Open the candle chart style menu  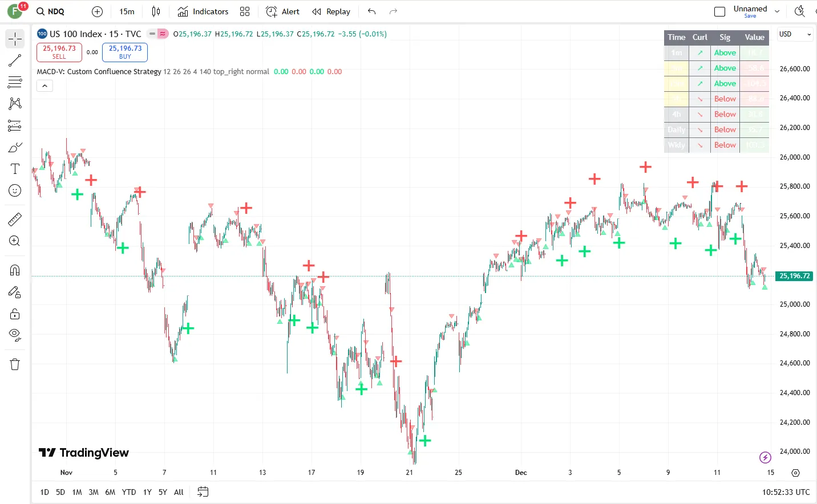156,11
